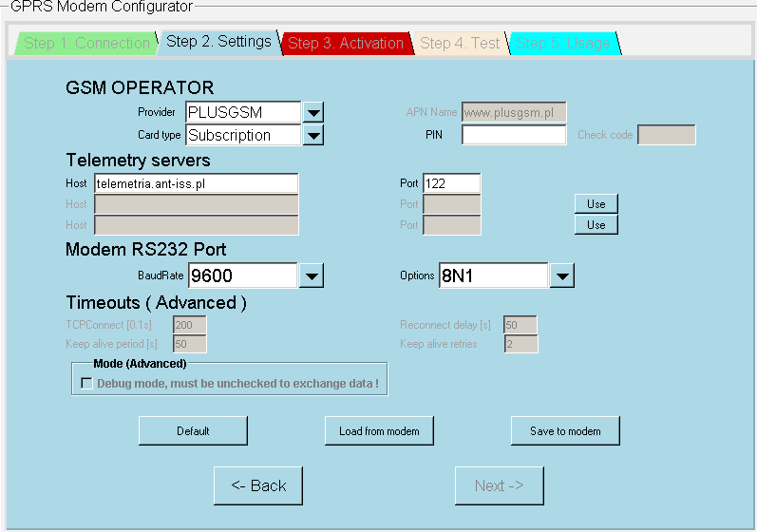
Task: Click the Reconnect delay field
Action: [x=520, y=325]
